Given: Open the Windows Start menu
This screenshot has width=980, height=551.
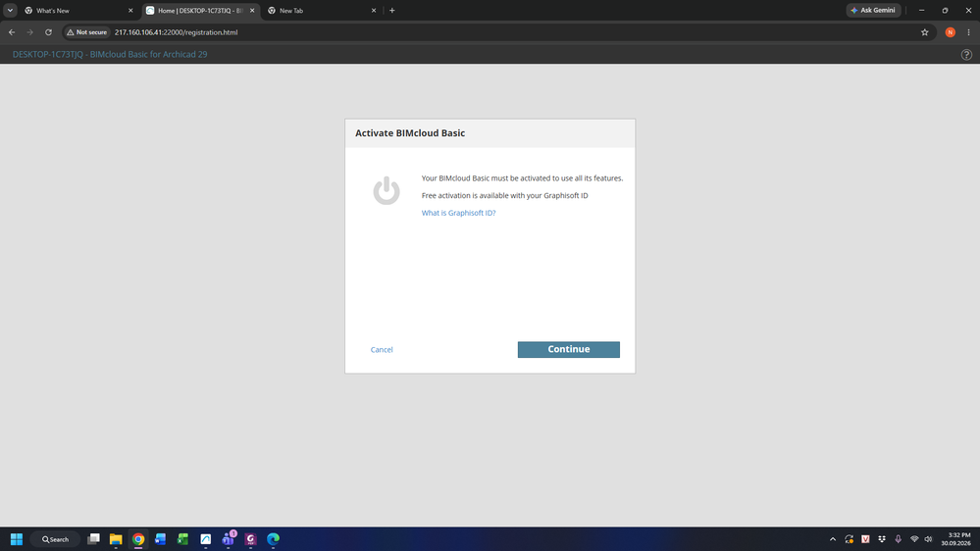Looking at the screenshot, I should point(17,539).
